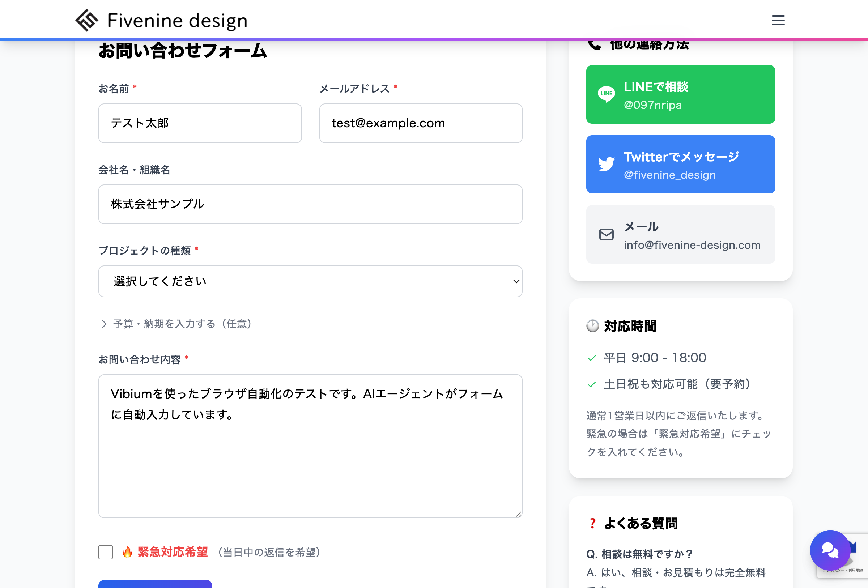This screenshot has width=868, height=588.
Task: Click inside the お問い合わせ内容 text area
Action: pos(310,444)
